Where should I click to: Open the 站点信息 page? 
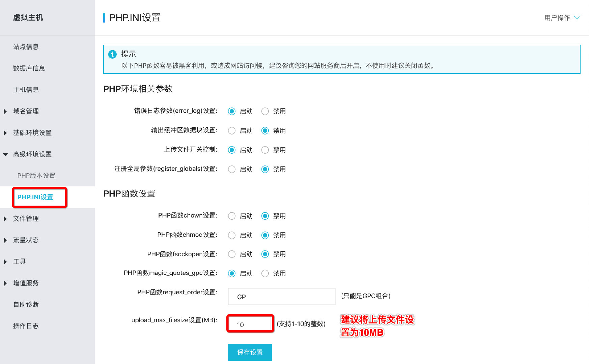point(26,47)
